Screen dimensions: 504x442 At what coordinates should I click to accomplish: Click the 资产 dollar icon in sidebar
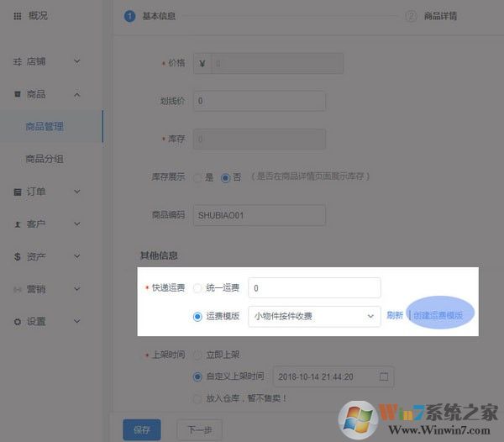tap(18, 256)
